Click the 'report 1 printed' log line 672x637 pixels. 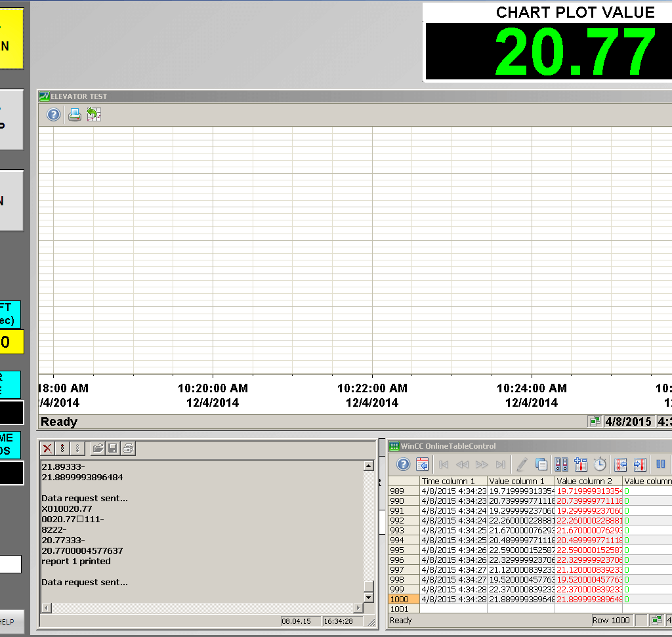coord(76,561)
